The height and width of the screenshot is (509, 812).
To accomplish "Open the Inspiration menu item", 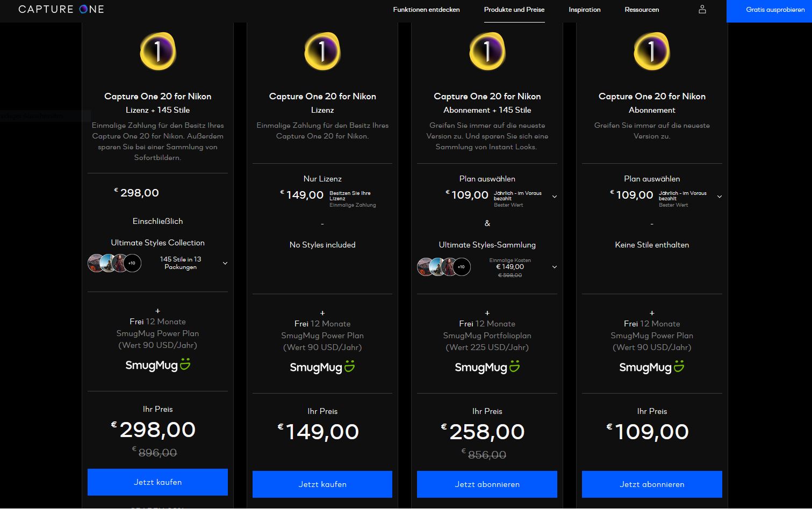I will [584, 10].
